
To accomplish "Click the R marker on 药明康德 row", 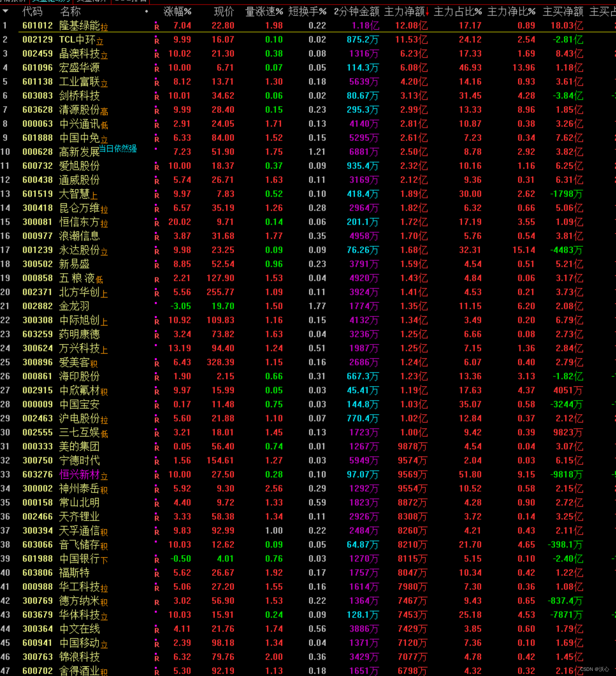I will 157,335.
